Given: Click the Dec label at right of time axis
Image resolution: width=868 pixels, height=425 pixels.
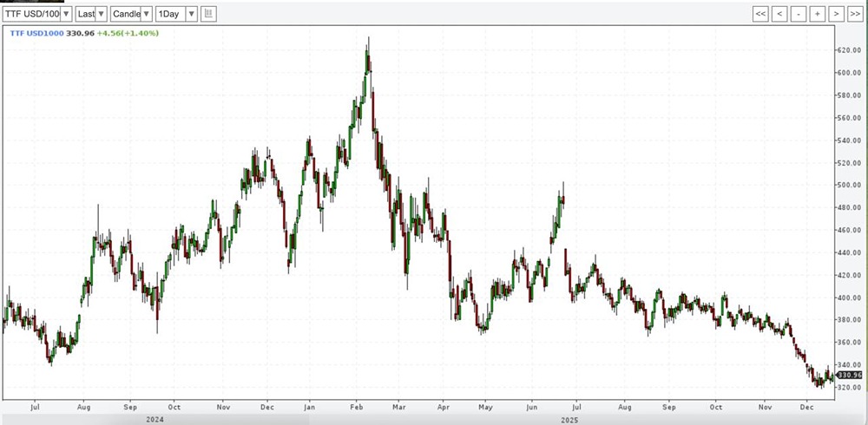Looking at the screenshot, I should 806,407.
